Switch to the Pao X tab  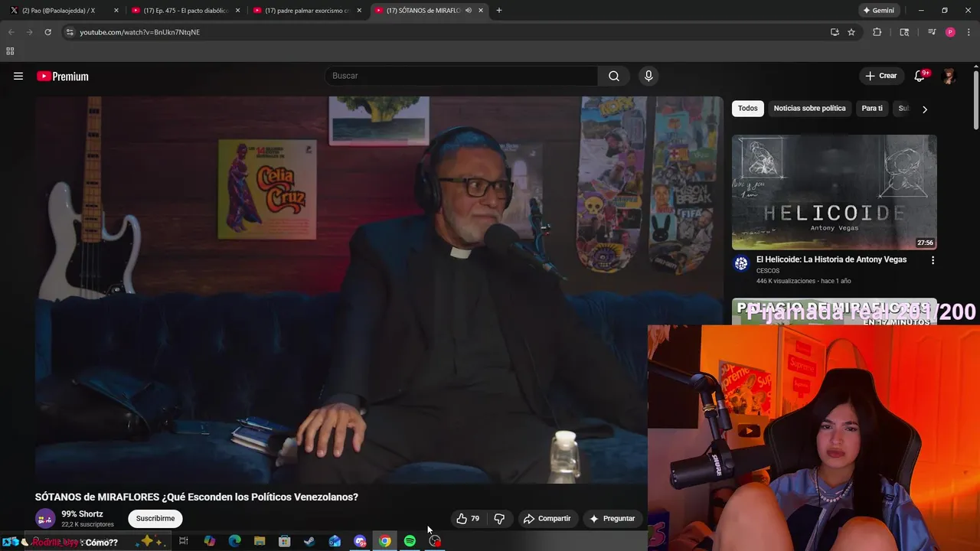click(64, 10)
